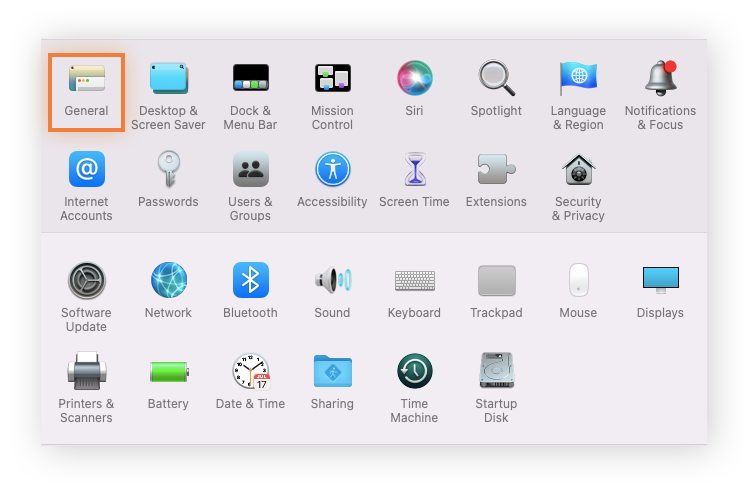Open Notifications & Focus bell icon
This screenshot has width=747, height=484.
pos(660,78)
